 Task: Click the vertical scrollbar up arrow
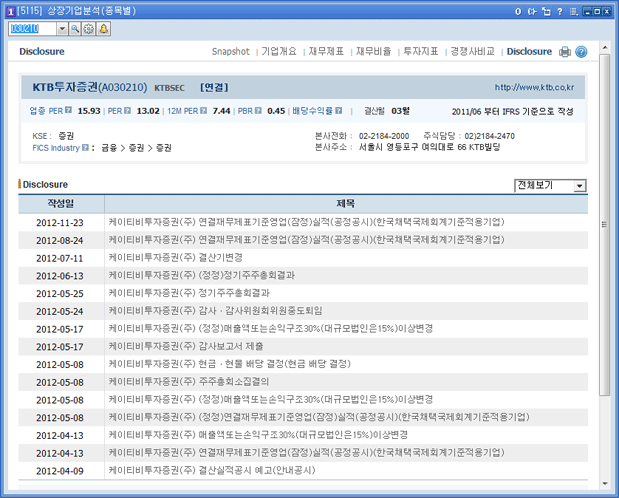604,47
